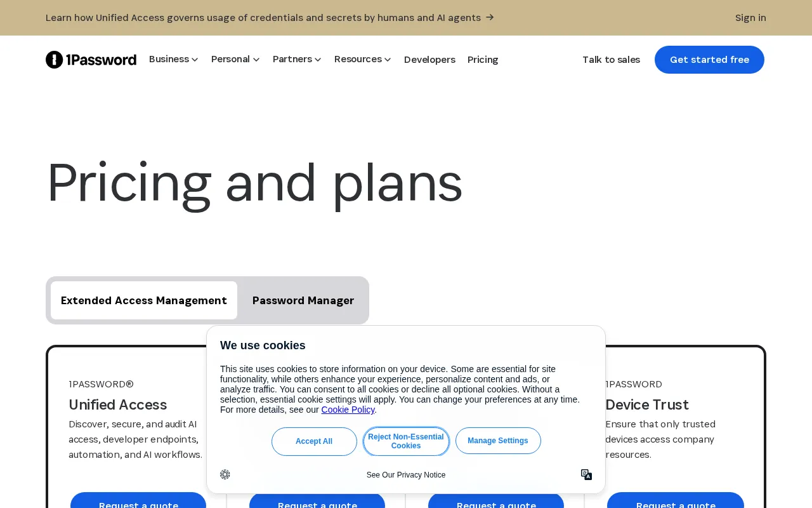Click Talk to sales
This screenshot has width=812, height=508.
click(611, 60)
